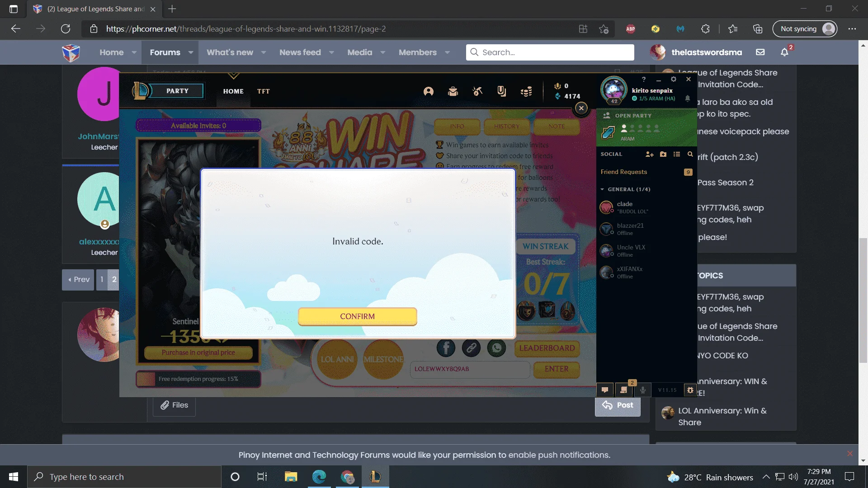Select offline friend Uncle VLX
Screen dimensions: 868x488
click(x=646, y=251)
